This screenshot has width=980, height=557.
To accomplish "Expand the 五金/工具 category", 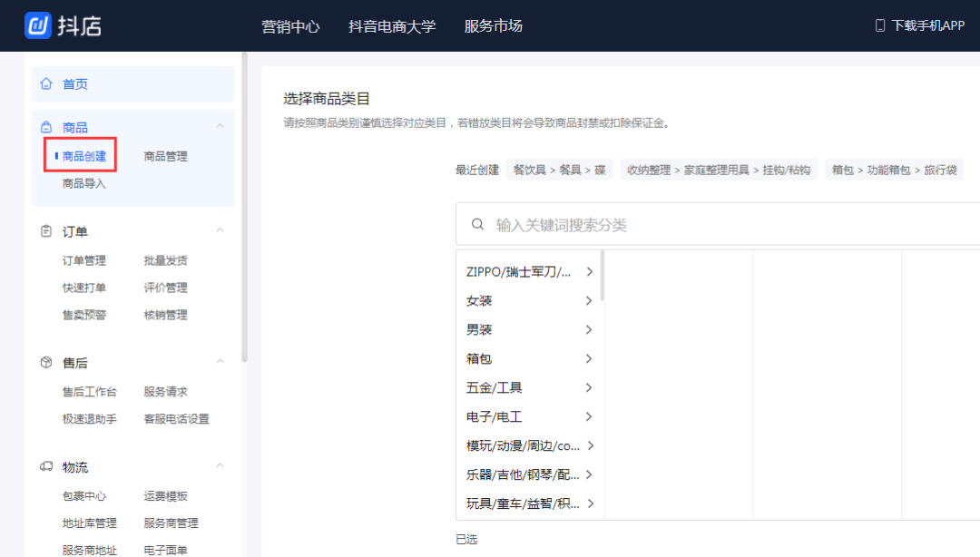I will pos(590,387).
